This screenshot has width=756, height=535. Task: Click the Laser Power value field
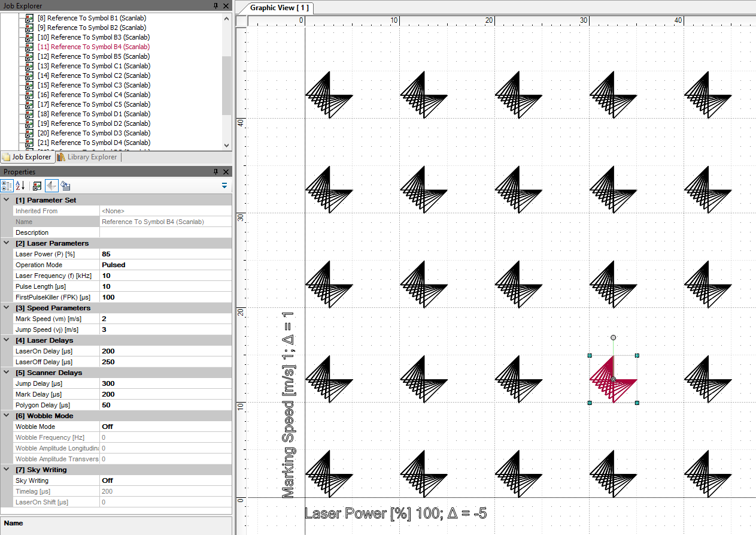point(165,254)
